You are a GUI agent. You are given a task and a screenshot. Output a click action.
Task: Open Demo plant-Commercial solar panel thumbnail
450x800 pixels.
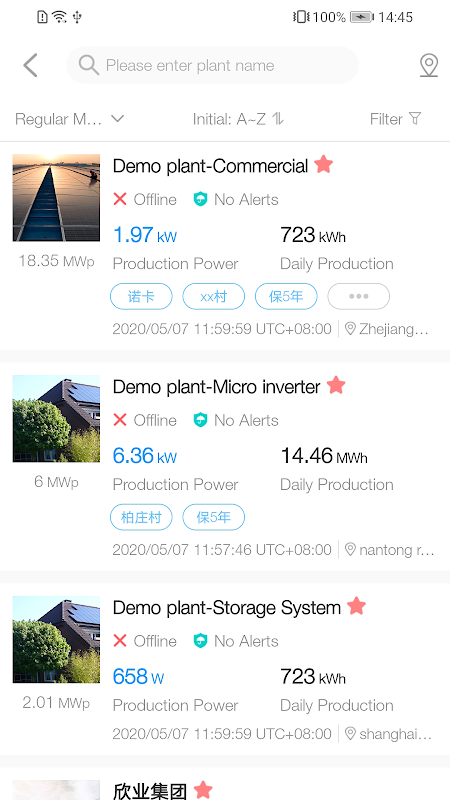(x=56, y=197)
